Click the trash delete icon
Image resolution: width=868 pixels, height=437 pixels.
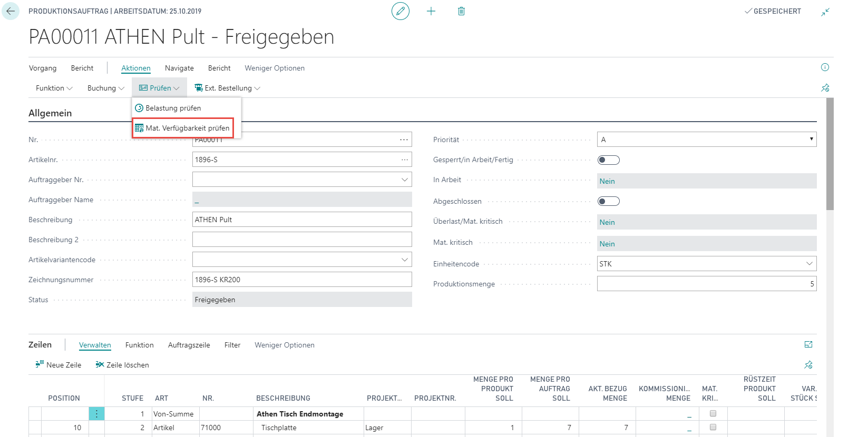(x=461, y=11)
